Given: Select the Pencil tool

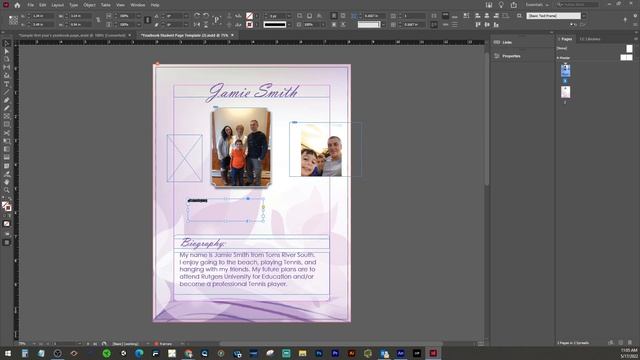Looking at the screenshot, I should pos(7,109).
